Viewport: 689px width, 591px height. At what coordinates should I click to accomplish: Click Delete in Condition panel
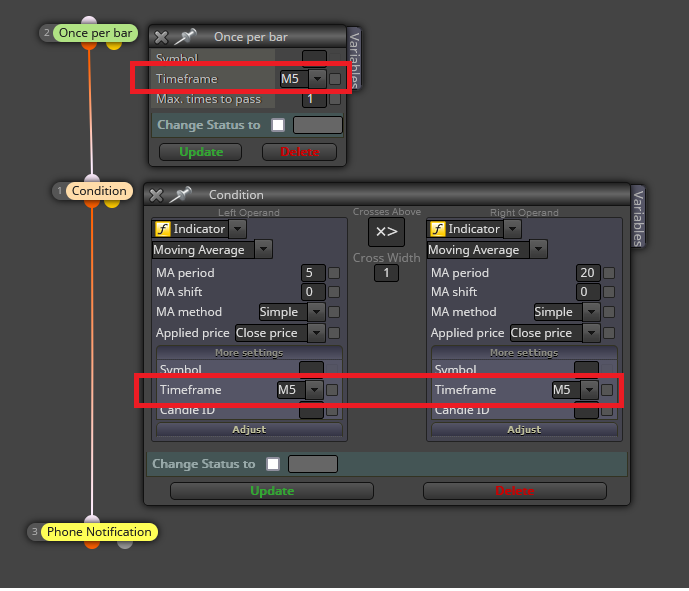[x=515, y=491]
